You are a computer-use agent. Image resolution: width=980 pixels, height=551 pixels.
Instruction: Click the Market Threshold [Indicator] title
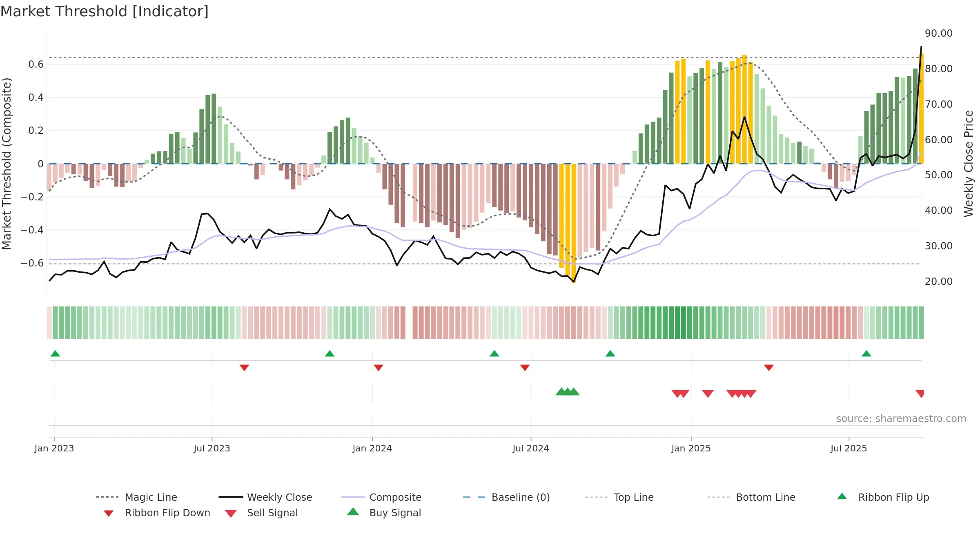click(x=105, y=11)
